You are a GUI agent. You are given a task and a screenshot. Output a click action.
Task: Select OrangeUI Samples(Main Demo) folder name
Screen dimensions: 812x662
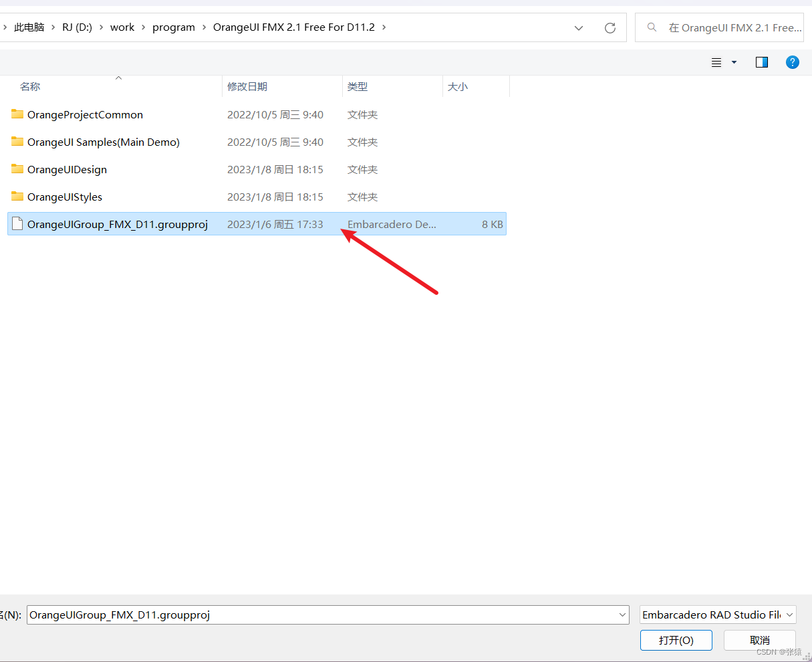point(104,142)
